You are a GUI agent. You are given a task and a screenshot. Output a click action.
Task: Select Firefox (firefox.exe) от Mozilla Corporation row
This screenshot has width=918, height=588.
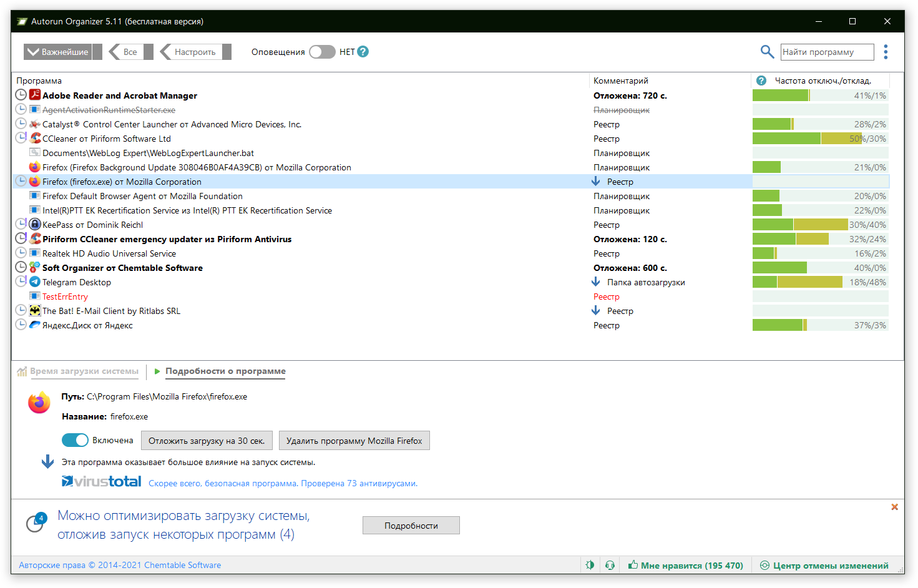(x=451, y=181)
